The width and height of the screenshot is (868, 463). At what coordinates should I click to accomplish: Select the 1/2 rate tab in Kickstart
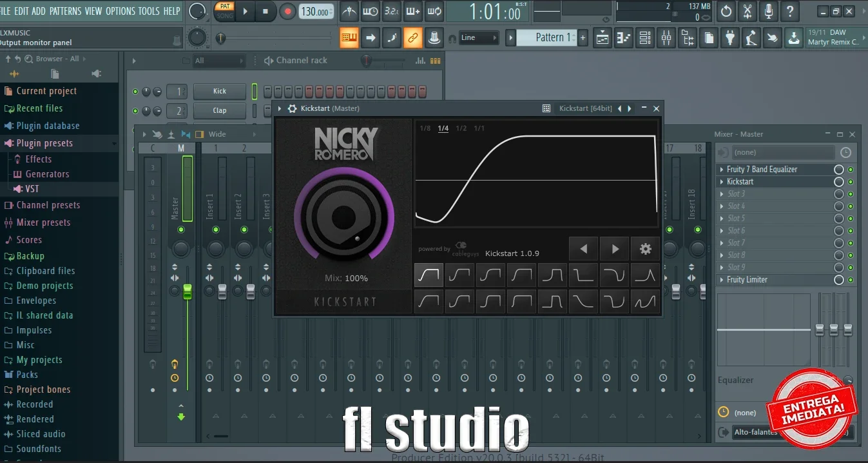point(461,128)
